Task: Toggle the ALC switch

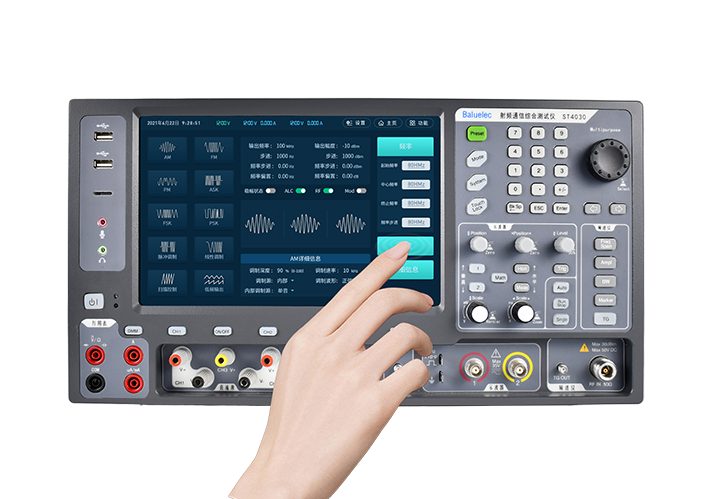Action: 299,189
